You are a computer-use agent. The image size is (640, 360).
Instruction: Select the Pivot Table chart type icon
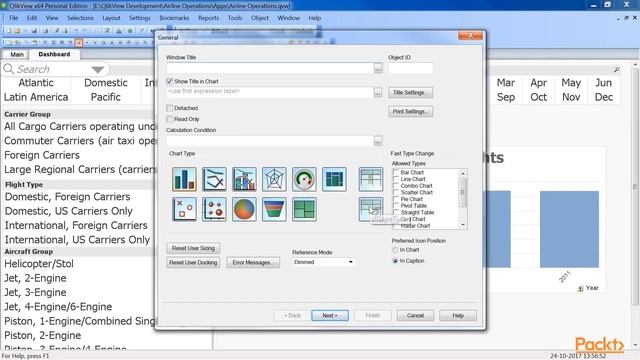pos(371,179)
